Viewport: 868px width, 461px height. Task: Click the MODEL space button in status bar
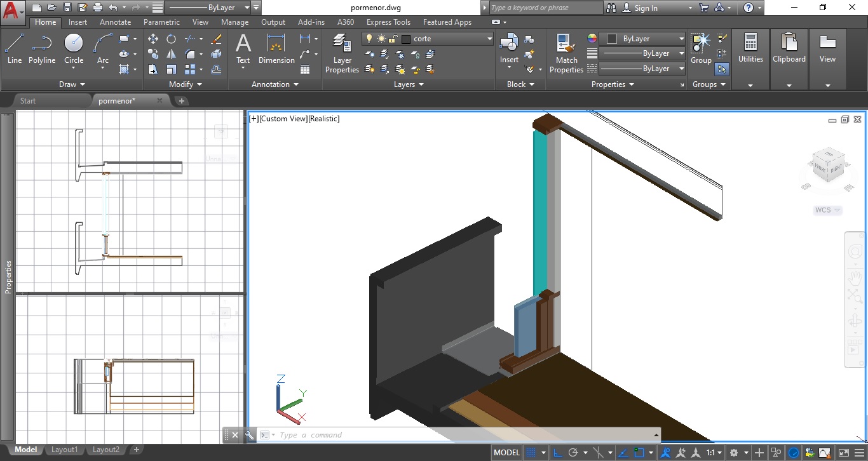[x=507, y=453]
